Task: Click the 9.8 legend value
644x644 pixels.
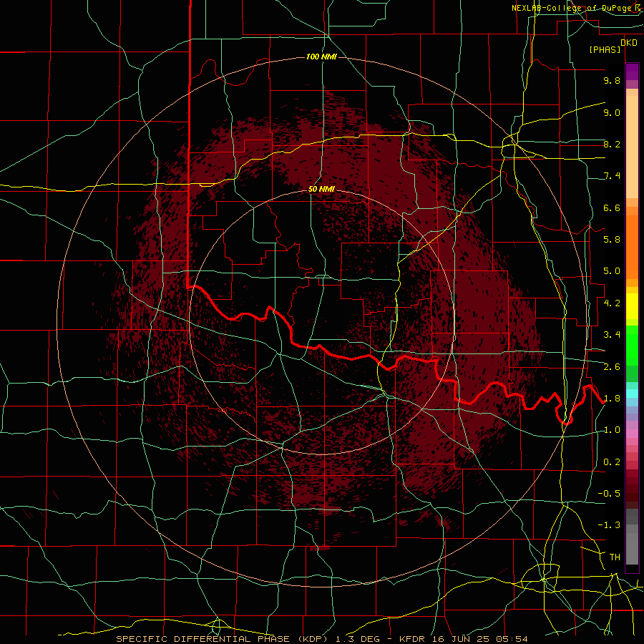Action: coord(612,80)
